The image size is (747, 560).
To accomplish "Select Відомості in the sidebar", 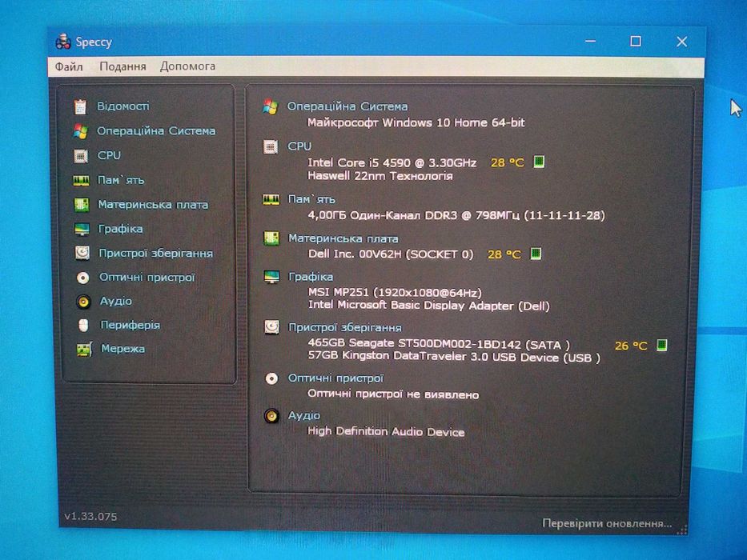I will 123,106.
